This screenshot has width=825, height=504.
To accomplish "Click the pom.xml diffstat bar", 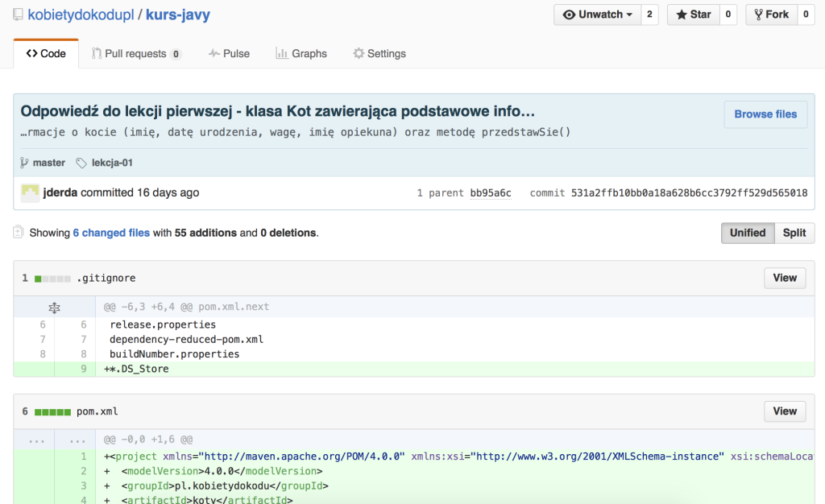I will click(x=52, y=412).
